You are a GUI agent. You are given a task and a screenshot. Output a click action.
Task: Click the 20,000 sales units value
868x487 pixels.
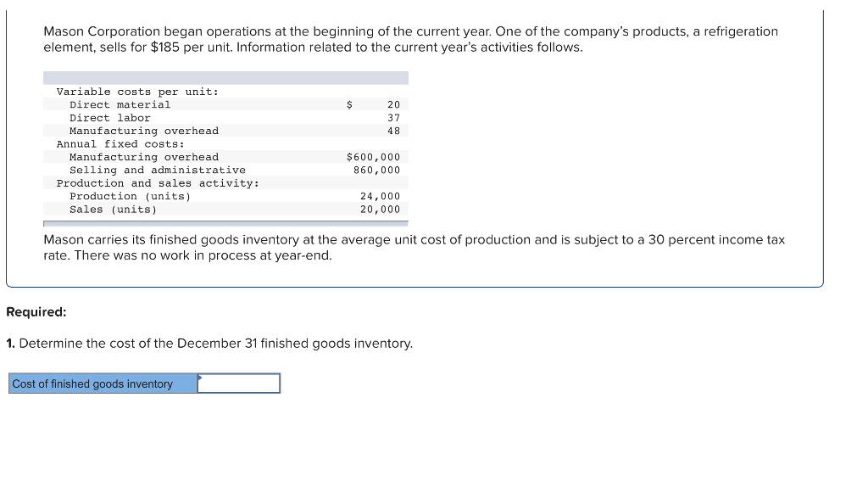[380, 210]
